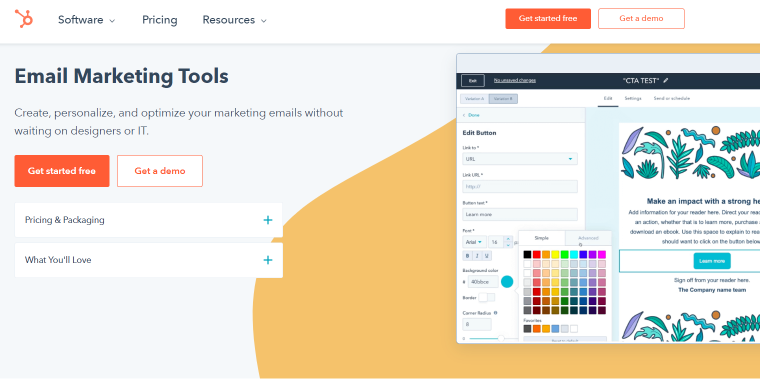Toggle bold text formatting

pyautogui.click(x=468, y=256)
